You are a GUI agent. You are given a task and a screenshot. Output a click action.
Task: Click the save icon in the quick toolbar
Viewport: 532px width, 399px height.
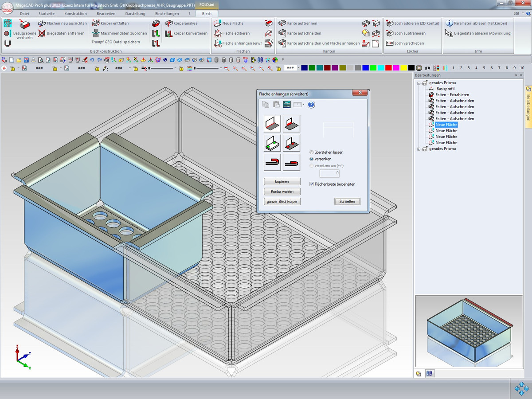click(x=26, y=59)
